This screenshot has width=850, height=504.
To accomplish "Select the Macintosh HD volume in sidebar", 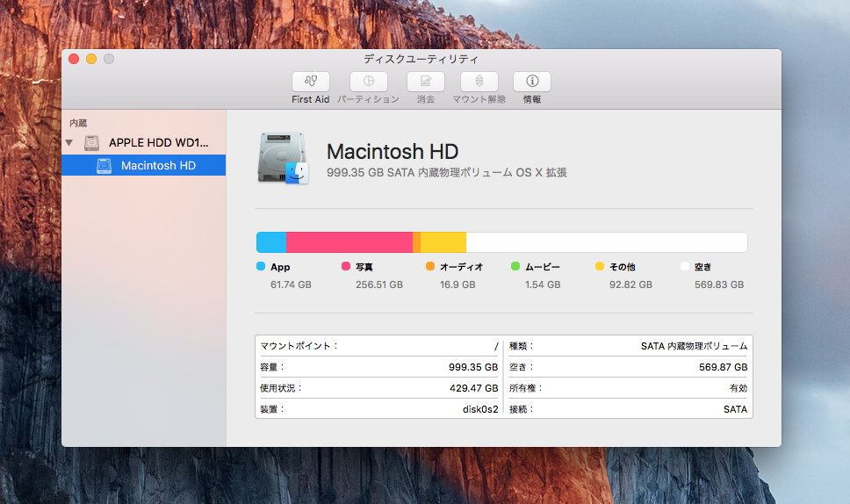I will (x=144, y=165).
